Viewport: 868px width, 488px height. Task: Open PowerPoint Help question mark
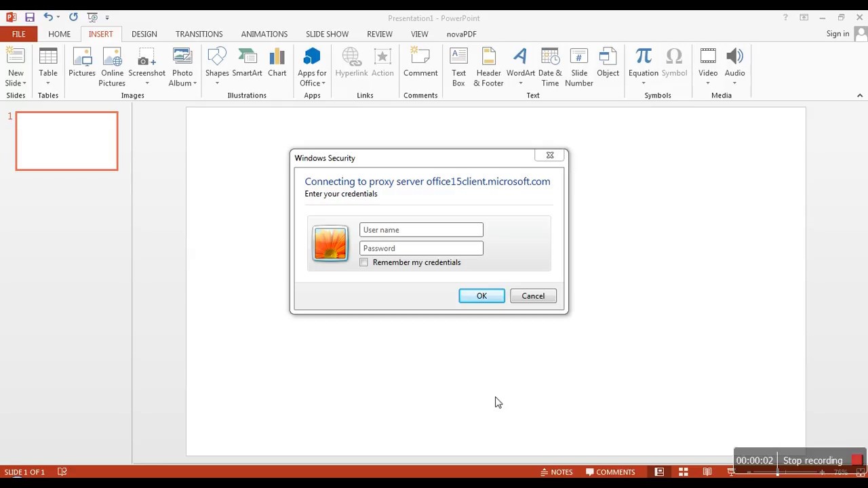tap(785, 18)
